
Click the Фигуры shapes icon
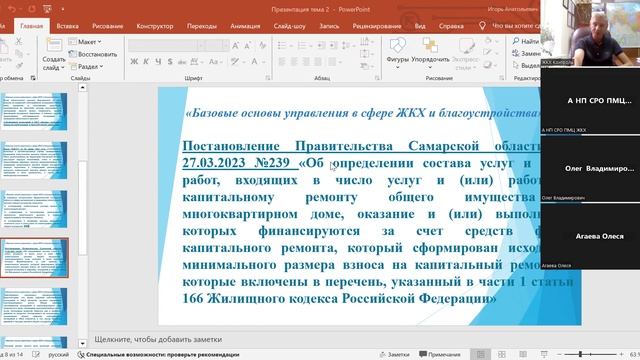click(398, 45)
